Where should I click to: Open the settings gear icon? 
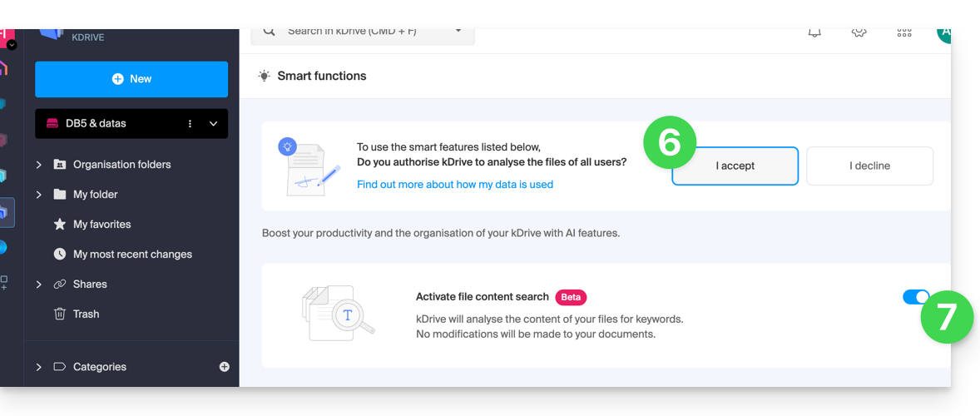click(859, 32)
